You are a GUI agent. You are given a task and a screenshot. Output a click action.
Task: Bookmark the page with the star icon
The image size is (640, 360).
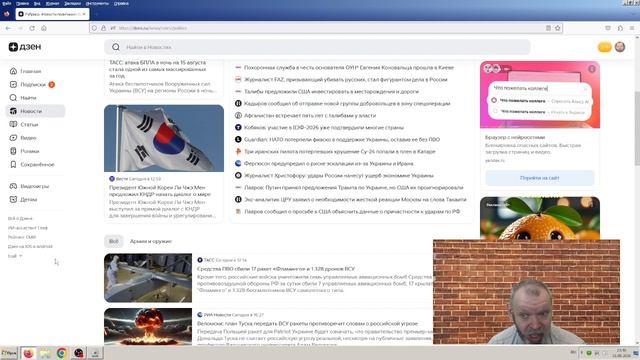pyautogui.click(x=558, y=28)
